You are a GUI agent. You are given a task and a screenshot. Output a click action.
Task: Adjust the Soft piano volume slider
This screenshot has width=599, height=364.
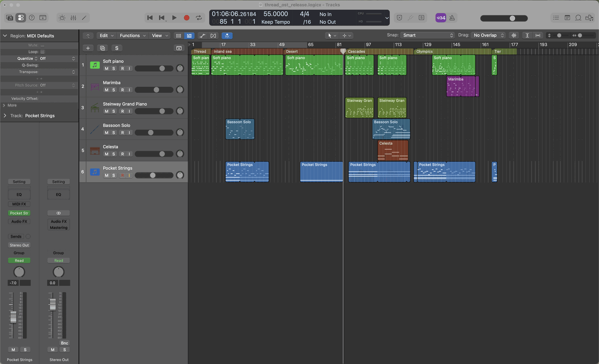[x=154, y=68]
